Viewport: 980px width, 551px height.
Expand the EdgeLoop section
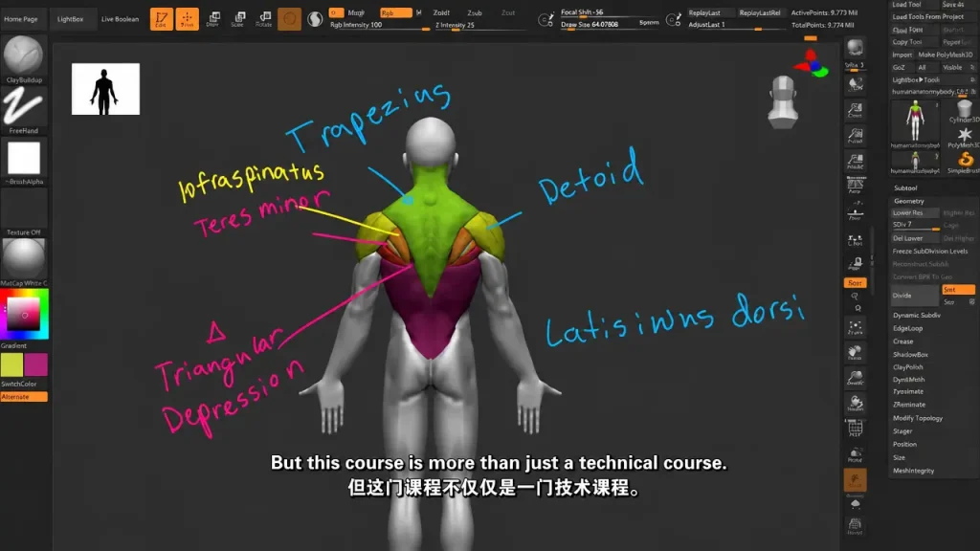point(907,329)
